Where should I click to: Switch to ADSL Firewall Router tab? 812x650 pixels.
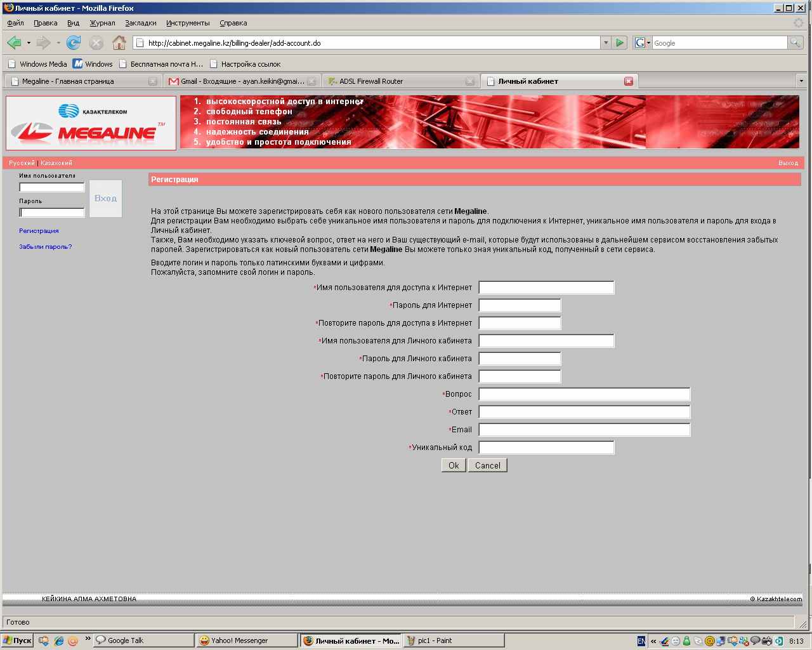[400, 81]
